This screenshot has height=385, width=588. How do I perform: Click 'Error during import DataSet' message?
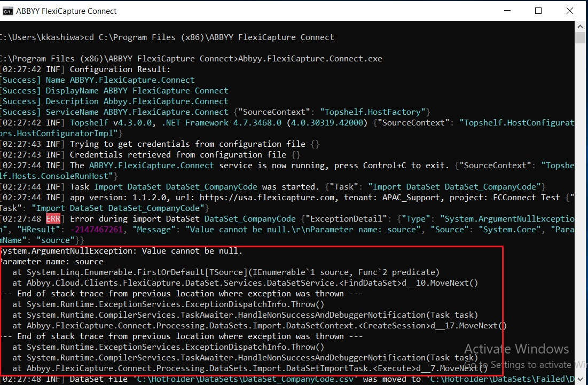coord(135,219)
